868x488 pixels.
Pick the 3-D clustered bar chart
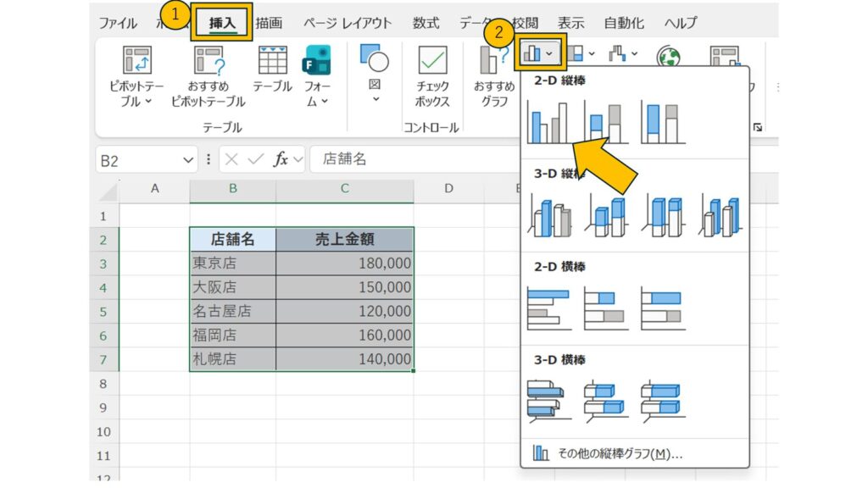[x=548, y=400]
